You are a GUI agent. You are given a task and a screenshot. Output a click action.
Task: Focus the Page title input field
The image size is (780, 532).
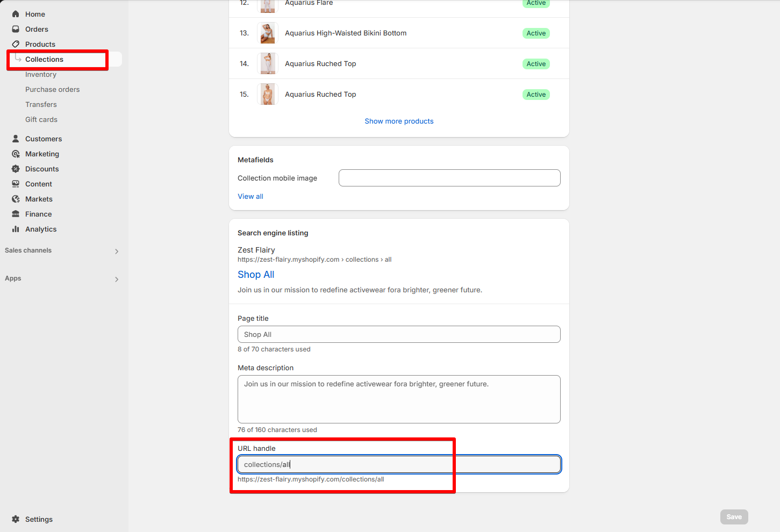[x=399, y=334]
